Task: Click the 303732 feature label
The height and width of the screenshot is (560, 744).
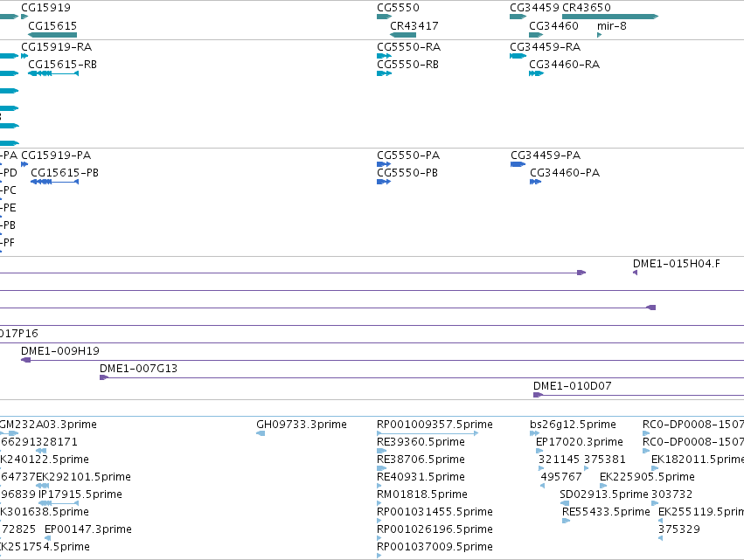Action: click(672, 494)
